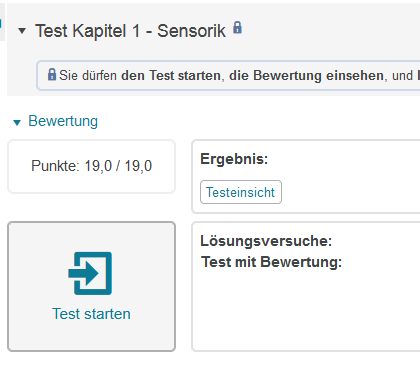Click the Test starten enter-arrow icon
This screenshot has width=420, height=366.
(x=90, y=273)
